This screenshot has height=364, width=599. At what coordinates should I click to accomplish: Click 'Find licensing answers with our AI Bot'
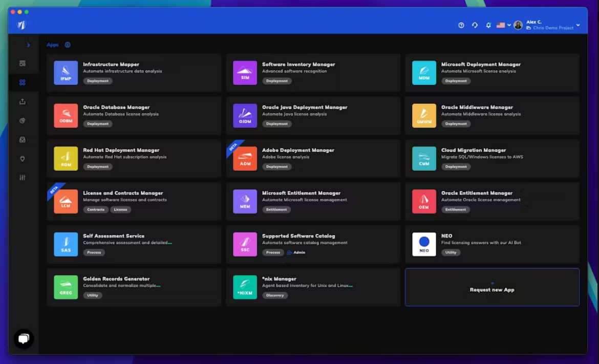[x=481, y=243]
